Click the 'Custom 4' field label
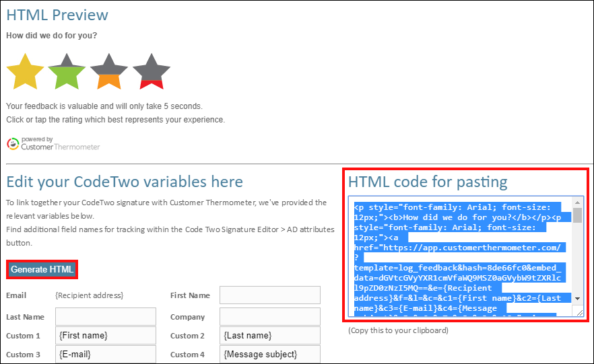Screen dimensions: 594x364 pyautogui.click(x=187, y=355)
